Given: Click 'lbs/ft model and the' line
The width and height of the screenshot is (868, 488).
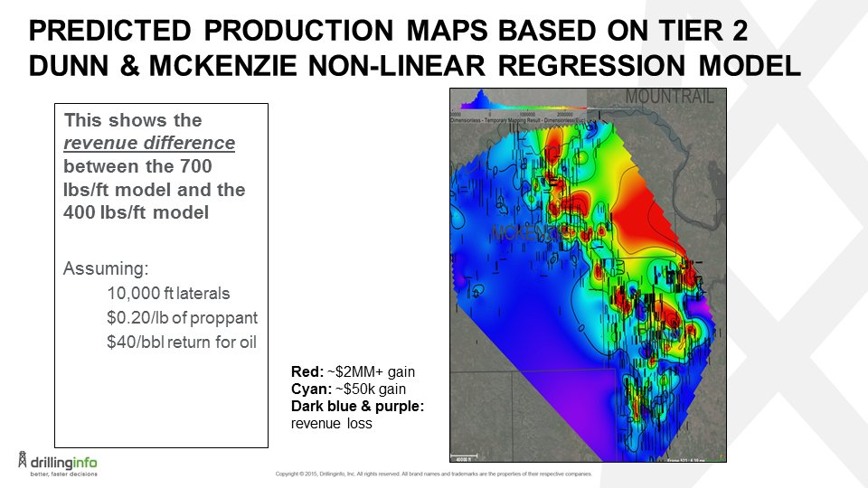Looking at the screenshot, I should click(155, 190).
